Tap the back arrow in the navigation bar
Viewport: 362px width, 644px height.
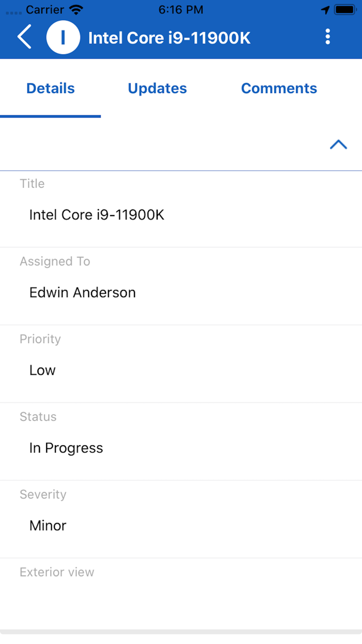click(x=24, y=37)
